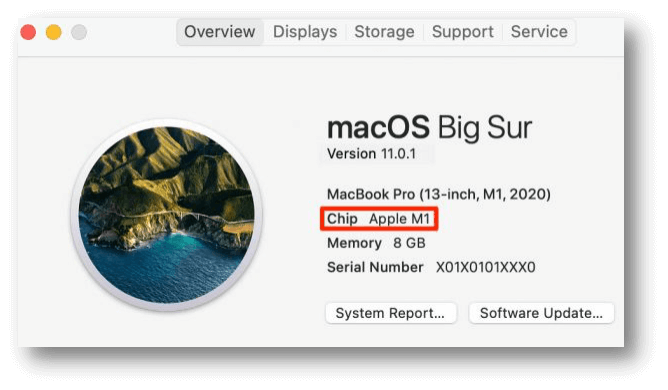Open the Displays tab
The image size is (668, 390).
305,32
